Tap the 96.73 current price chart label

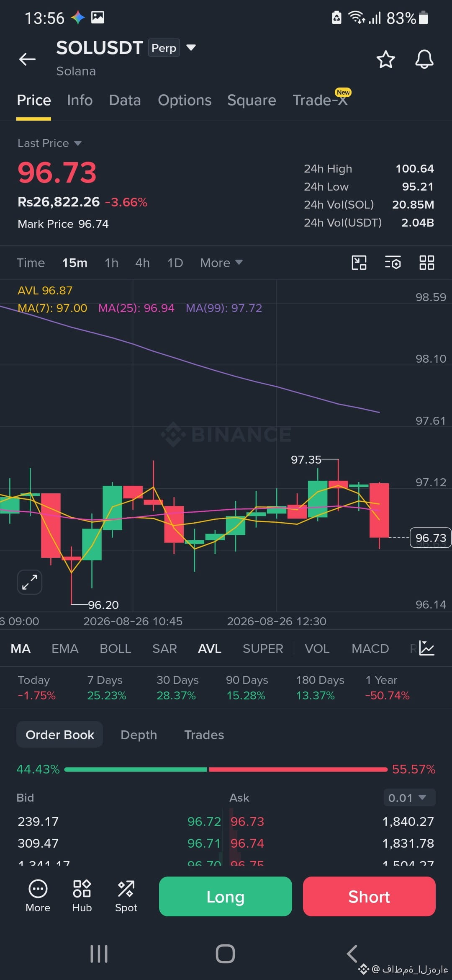pyautogui.click(x=431, y=538)
